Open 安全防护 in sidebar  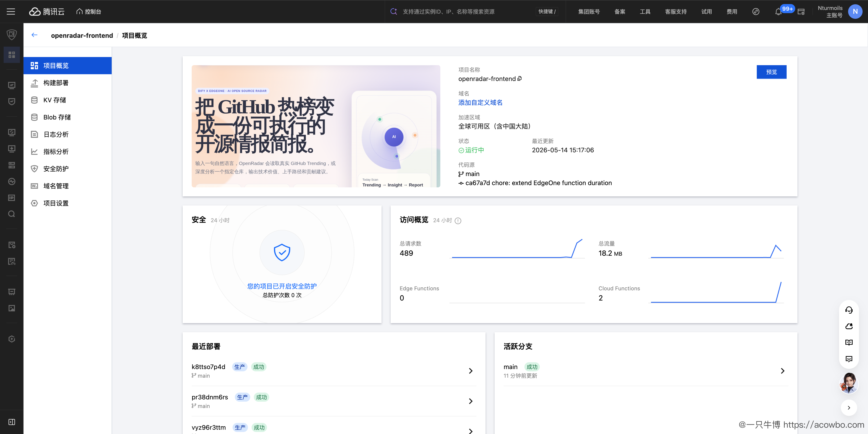[x=67, y=169]
